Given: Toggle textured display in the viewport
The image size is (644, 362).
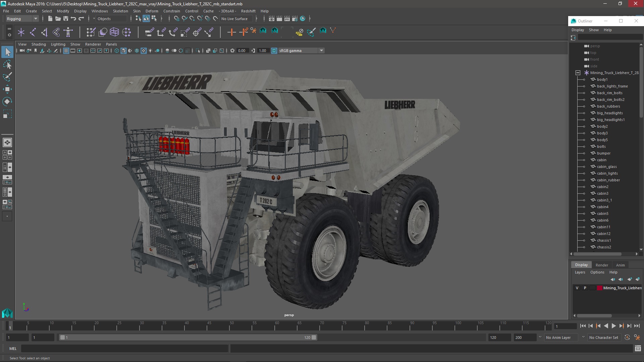Looking at the screenshot, I should coord(144,51).
